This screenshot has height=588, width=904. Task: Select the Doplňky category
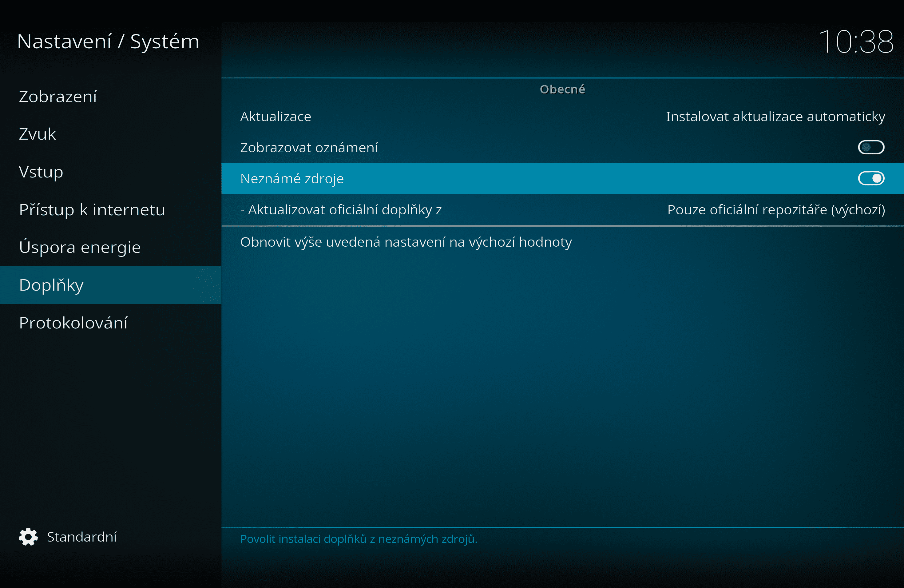pos(110,285)
